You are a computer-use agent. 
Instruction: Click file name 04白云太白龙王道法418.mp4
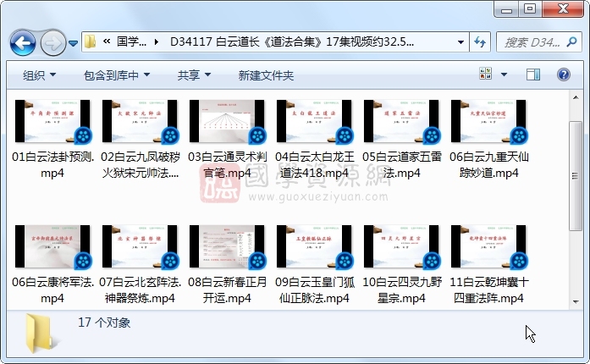tap(314, 164)
